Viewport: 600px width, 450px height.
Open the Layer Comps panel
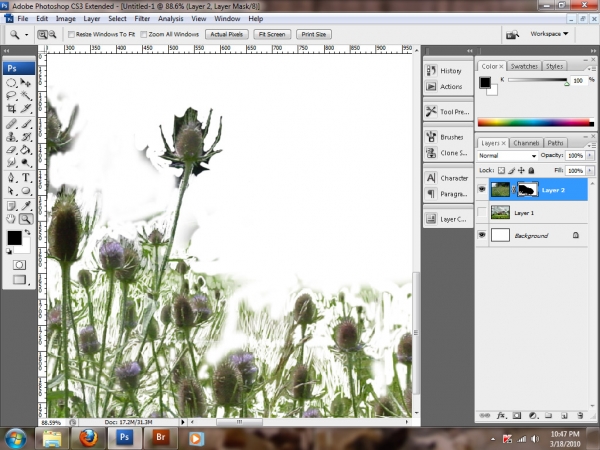(448, 219)
